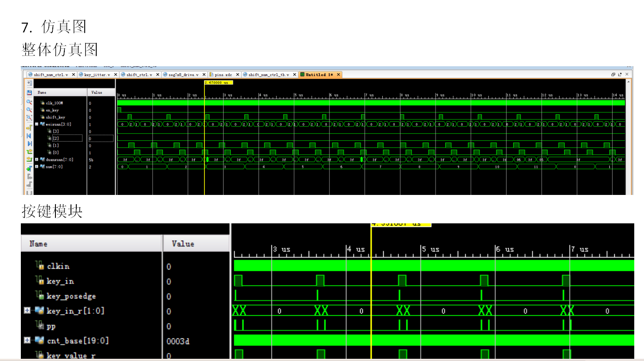Viewport: 644px width, 361px height.
Task: Click the zoom fit icon
Action: pos(29,118)
